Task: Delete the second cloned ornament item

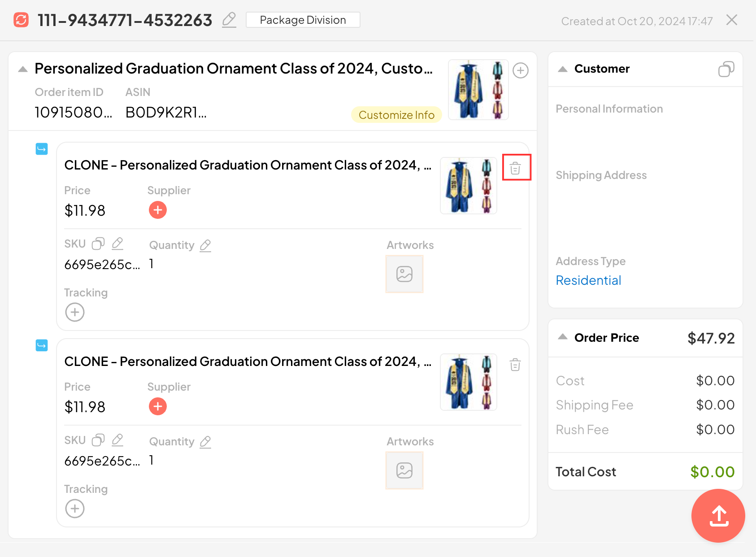Action: pyautogui.click(x=515, y=365)
